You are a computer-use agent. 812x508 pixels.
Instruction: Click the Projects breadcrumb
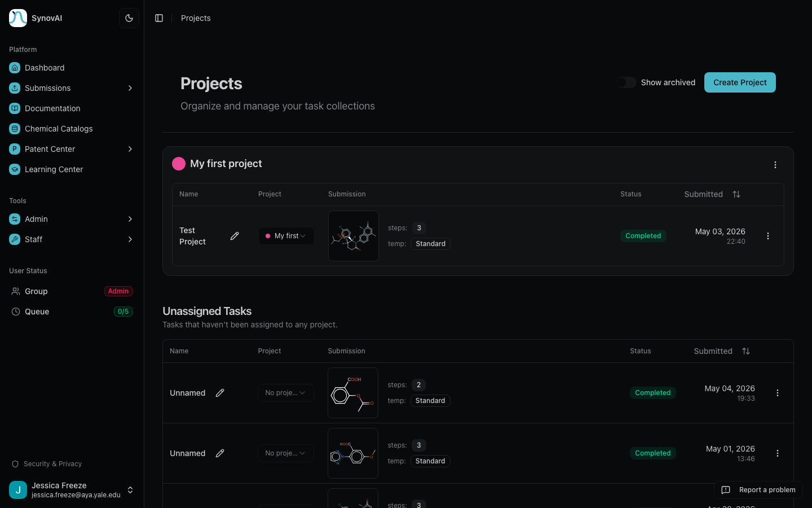(x=196, y=18)
